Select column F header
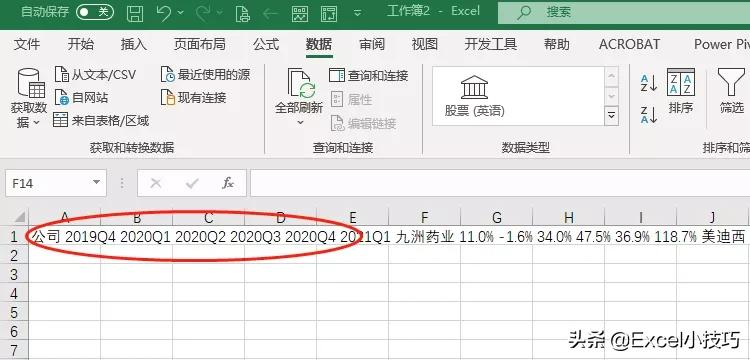750x360 pixels. [x=424, y=218]
